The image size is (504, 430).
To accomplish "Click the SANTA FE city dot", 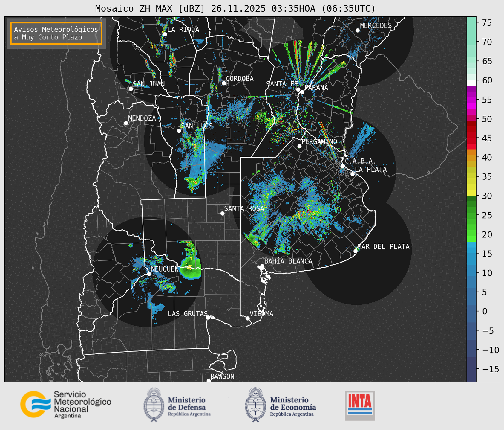I will (x=298, y=89).
